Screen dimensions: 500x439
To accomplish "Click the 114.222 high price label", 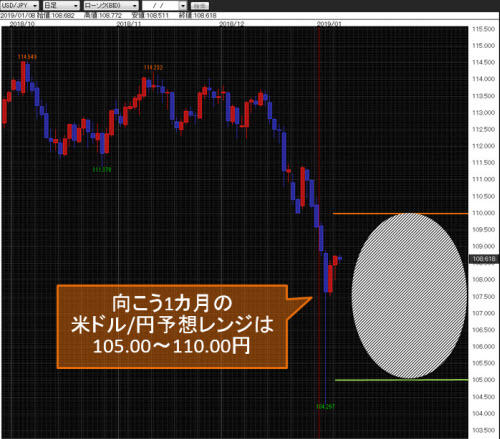I will click(x=153, y=68).
